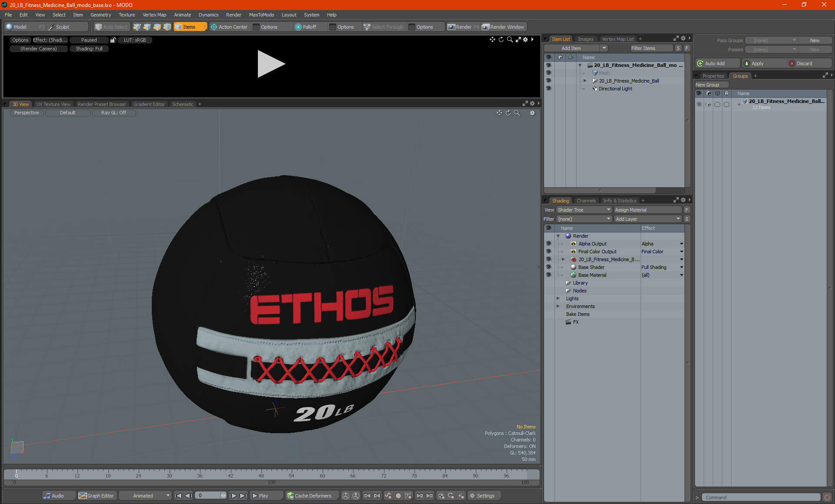Step to previous frame
The height and width of the screenshot is (504, 835).
tap(188, 496)
